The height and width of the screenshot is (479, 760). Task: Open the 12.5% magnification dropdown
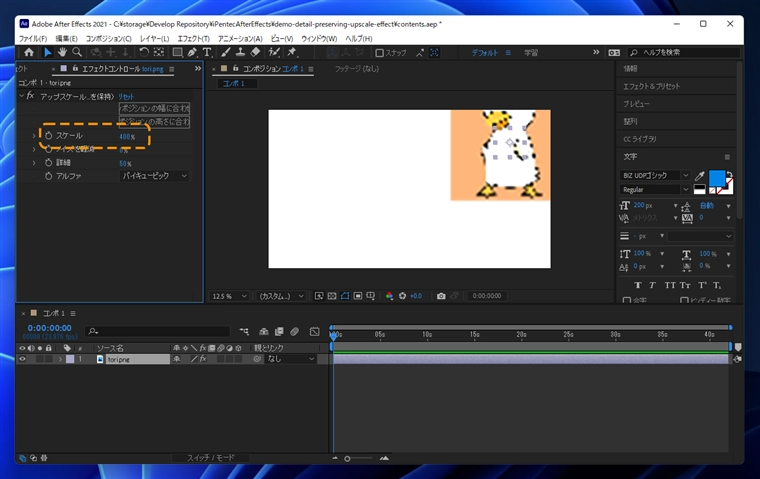point(229,296)
